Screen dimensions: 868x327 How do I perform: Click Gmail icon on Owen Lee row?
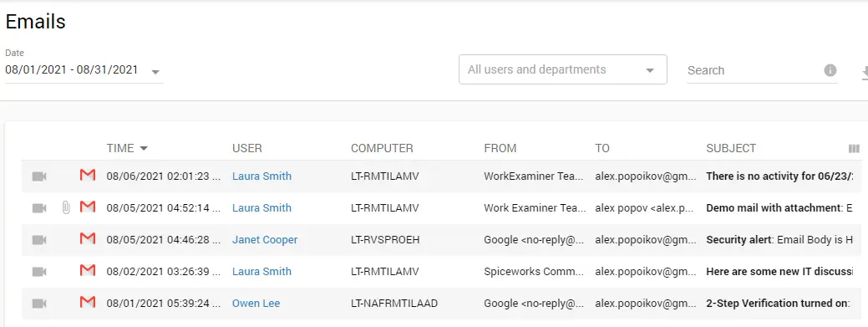pos(88,302)
